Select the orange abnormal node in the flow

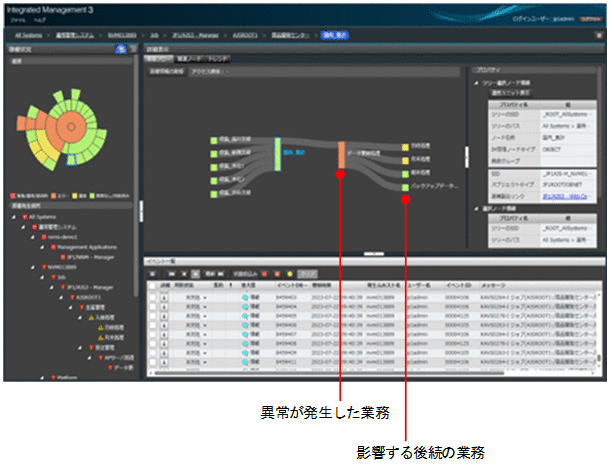tap(341, 155)
